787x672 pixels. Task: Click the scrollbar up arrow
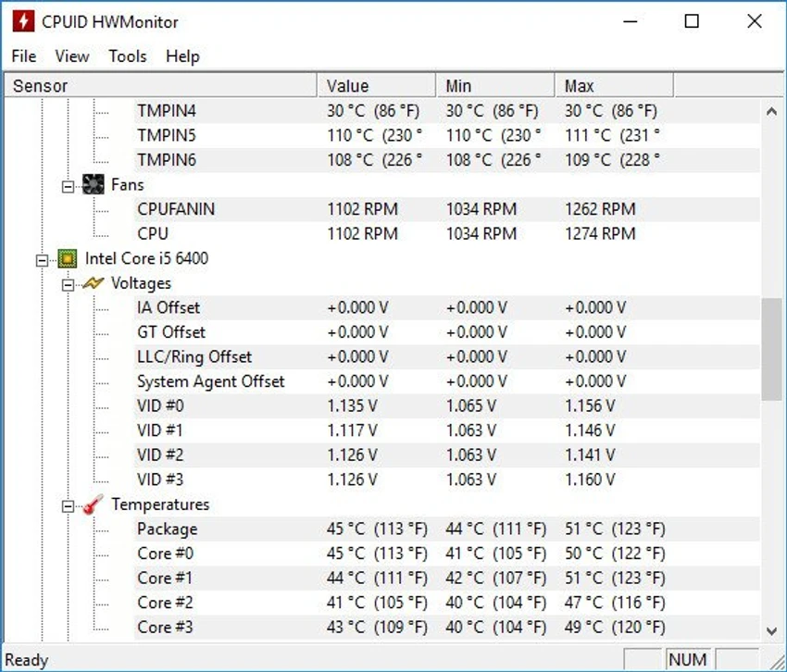[771, 111]
